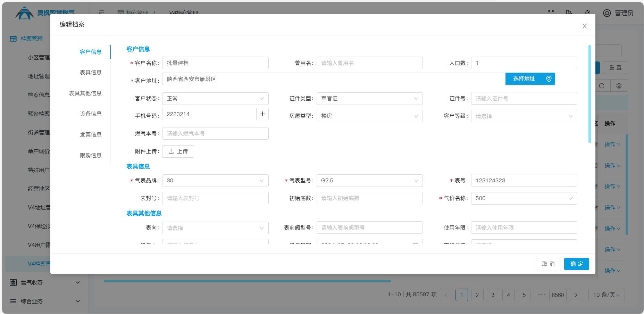The height and width of the screenshot is (314, 644).
Task: Toggle the sidebar collapse icon in header
Action: (102, 13)
